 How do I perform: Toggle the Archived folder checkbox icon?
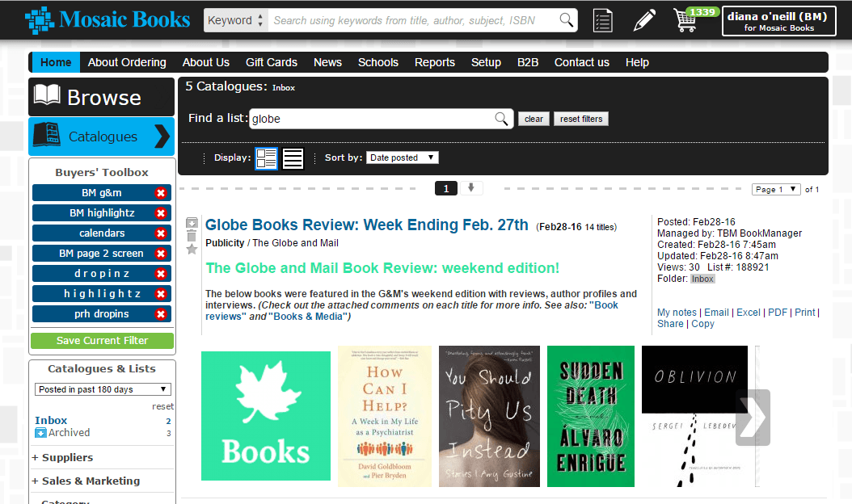(40, 433)
